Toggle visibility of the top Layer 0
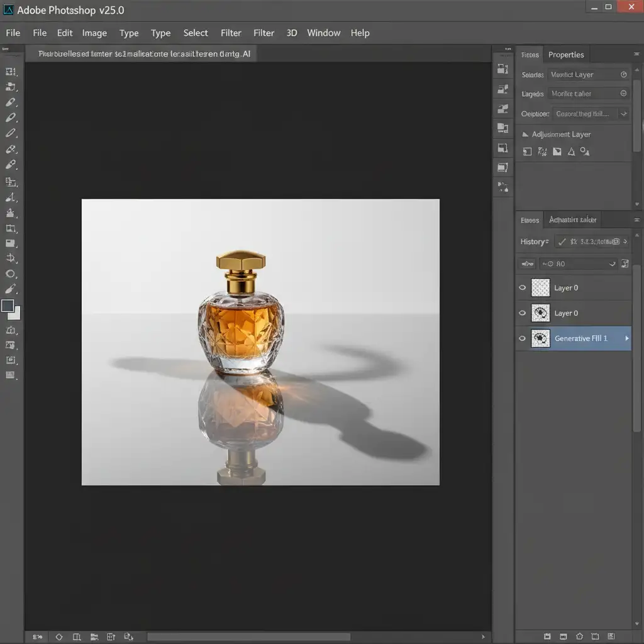 522,288
